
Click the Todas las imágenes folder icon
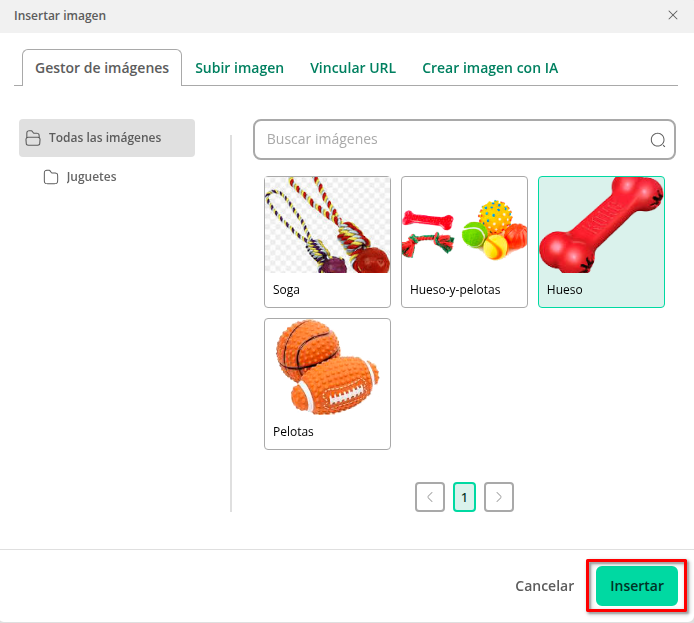pos(33,138)
